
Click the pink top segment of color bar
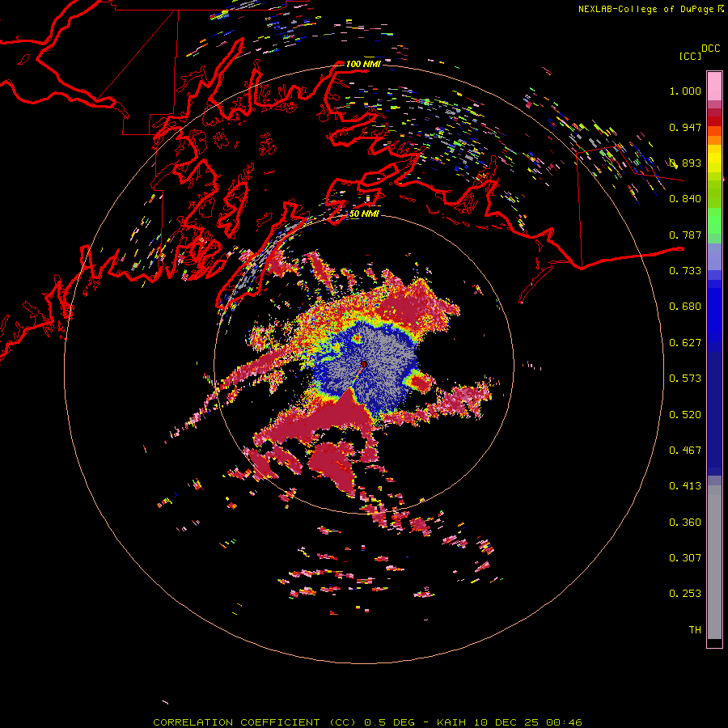tap(714, 87)
